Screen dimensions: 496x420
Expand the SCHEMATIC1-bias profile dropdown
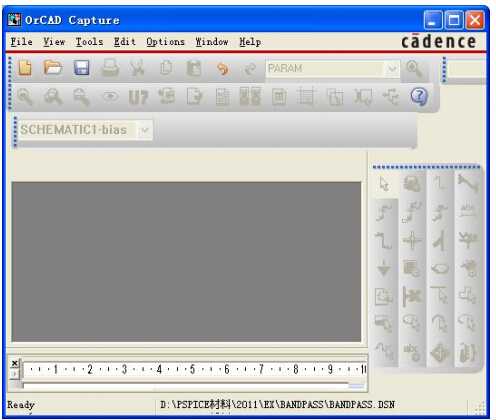click(145, 130)
